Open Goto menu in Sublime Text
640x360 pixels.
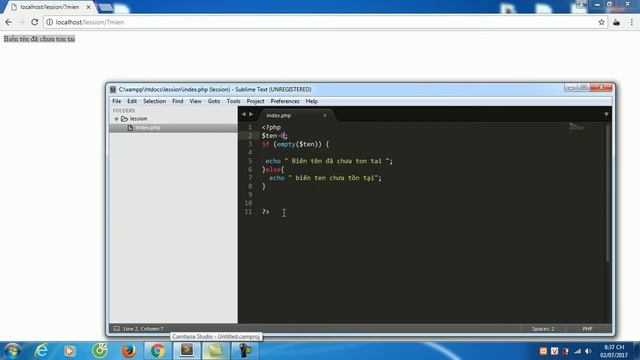pyautogui.click(x=214, y=101)
